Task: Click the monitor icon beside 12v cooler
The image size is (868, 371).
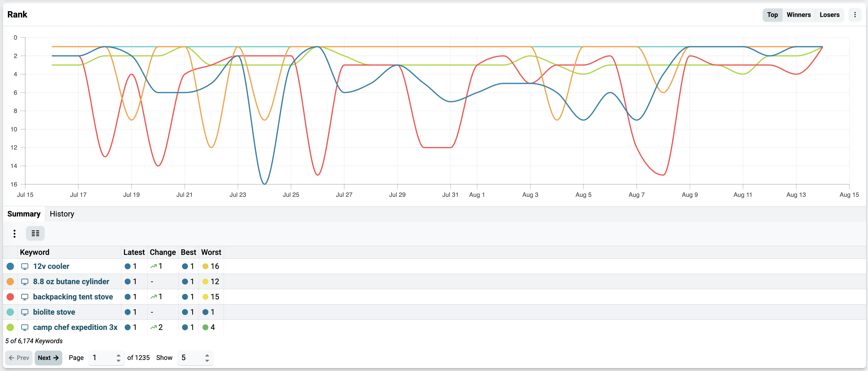Action: click(x=25, y=266)
